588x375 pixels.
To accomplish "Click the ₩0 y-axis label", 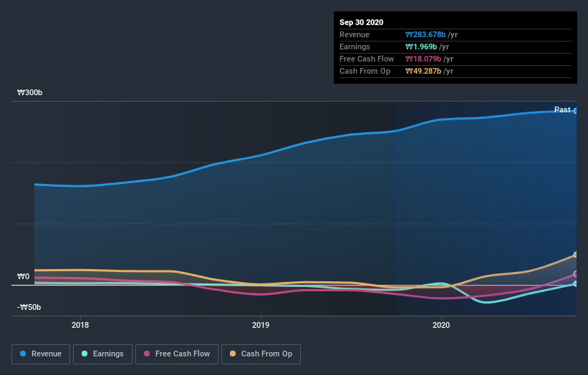I will click(23, 276).
